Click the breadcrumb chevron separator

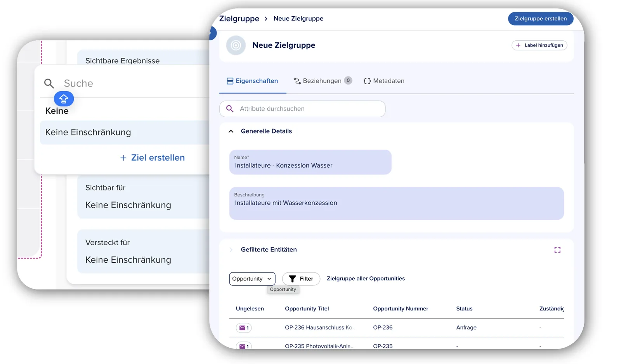coord(266,19)
